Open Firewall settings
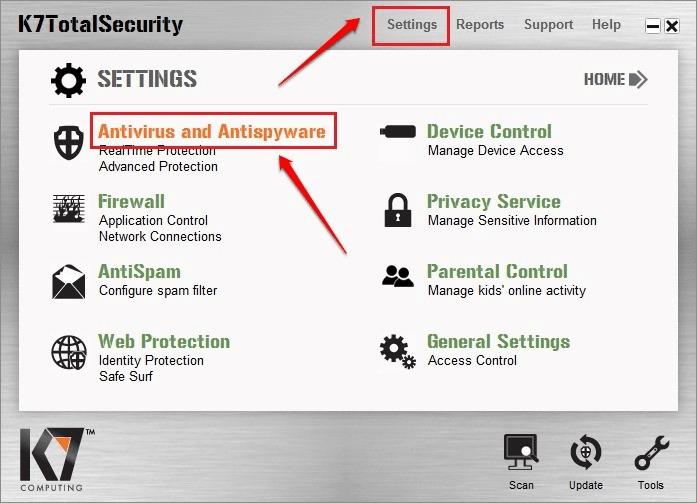Screen dimensions: 697x503 coord(132,201)
